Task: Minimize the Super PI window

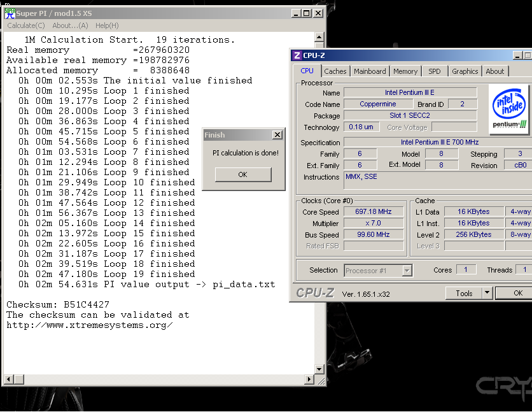Action: click(297, 13)
